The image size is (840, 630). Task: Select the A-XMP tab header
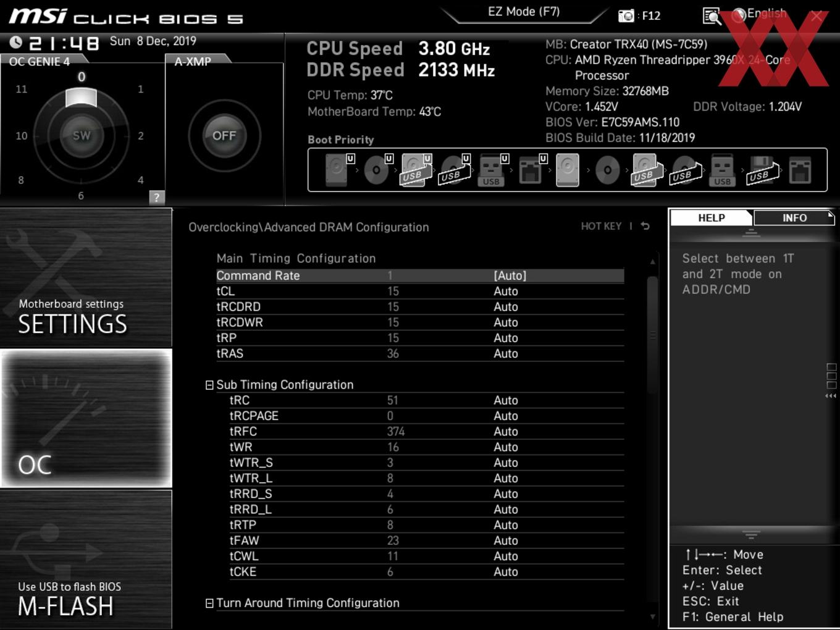193,61
